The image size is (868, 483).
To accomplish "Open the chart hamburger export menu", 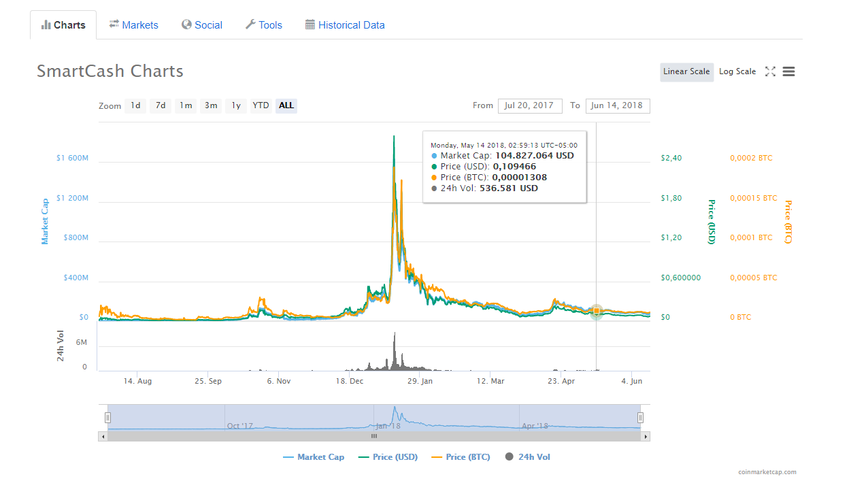I will [x=788, y=71].
